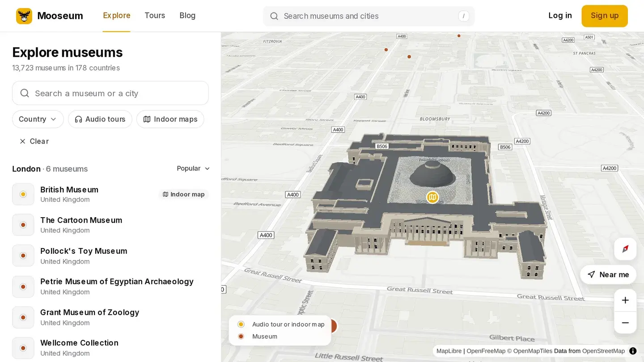Viewport: 644px width, 362px height.
Task: Click Wellcome Collection marker icon
Action: (23, 348)
